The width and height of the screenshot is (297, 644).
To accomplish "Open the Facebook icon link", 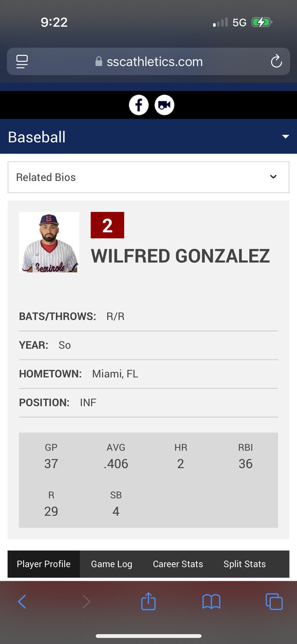I will point(139,105).
